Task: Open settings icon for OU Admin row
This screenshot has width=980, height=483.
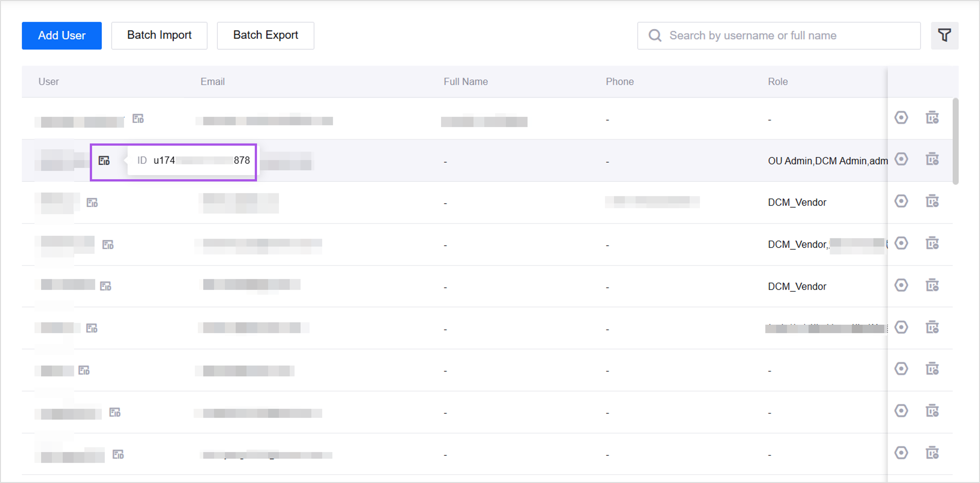Action: tap(901, 159)
